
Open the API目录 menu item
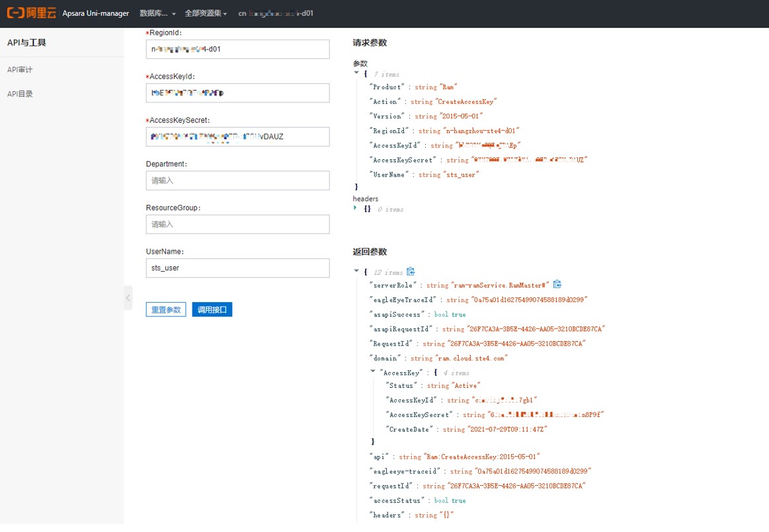pyautogui.click(x=20, y=94)
